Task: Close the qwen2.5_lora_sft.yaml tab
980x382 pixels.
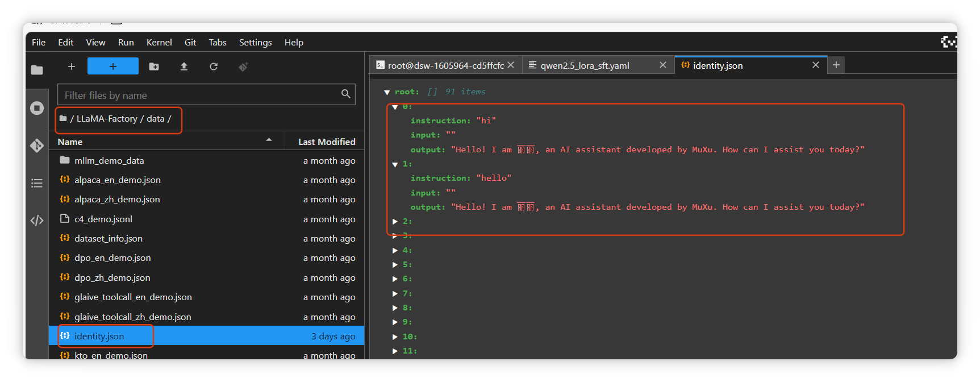Action: [x=662, y=65]
